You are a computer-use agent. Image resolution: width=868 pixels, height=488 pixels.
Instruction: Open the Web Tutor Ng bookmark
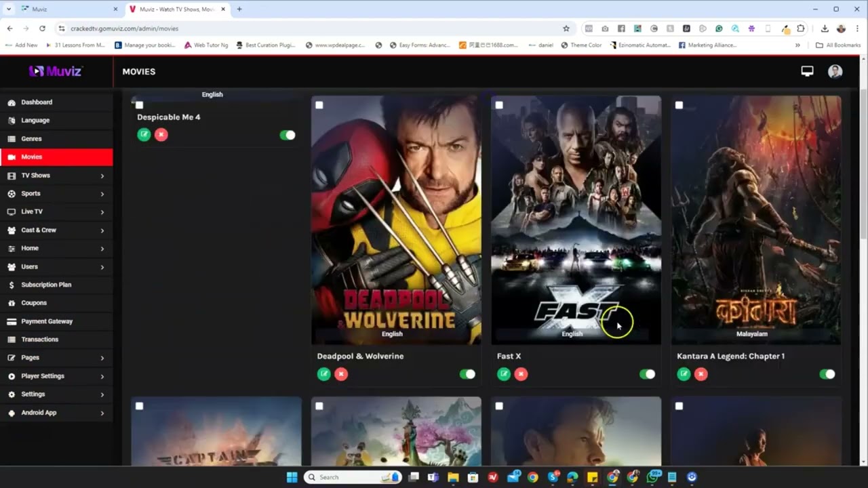click(x=206, y=45)
